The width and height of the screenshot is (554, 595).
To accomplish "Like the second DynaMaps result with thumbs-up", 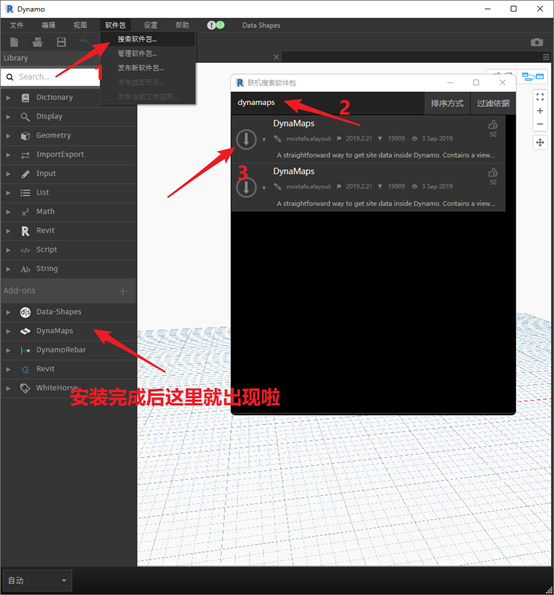I will pyautogui.click(x=493, y=172).
